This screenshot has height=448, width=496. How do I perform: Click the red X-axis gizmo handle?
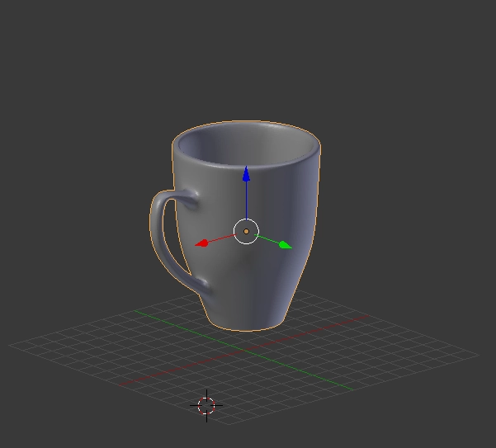(202, 243)
